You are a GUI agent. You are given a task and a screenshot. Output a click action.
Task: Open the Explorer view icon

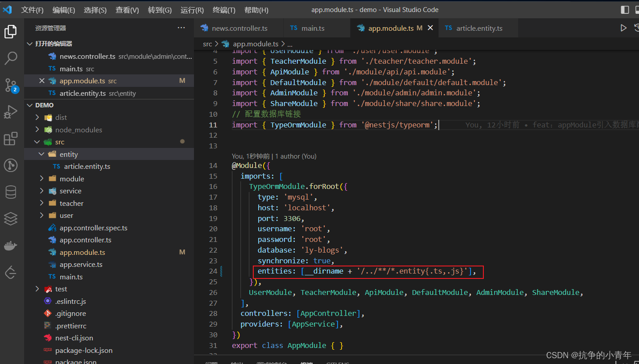click(x=11, y=31)
